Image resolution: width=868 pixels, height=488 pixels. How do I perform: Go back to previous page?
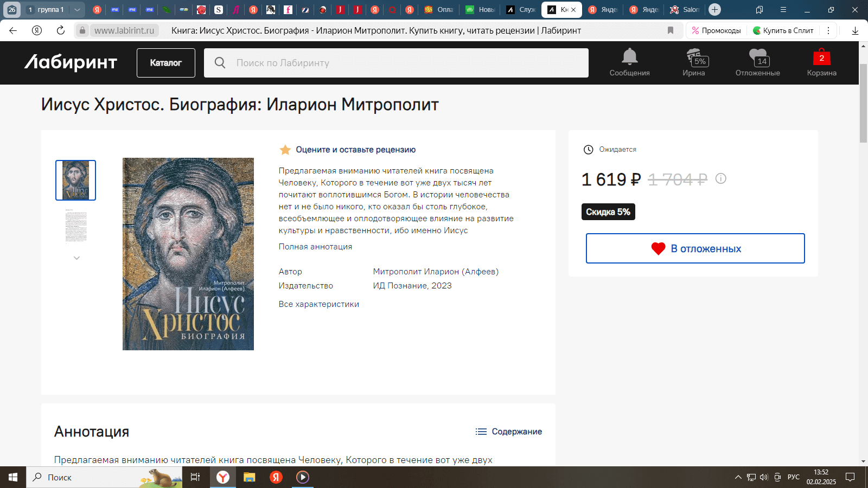pos(13,30)
